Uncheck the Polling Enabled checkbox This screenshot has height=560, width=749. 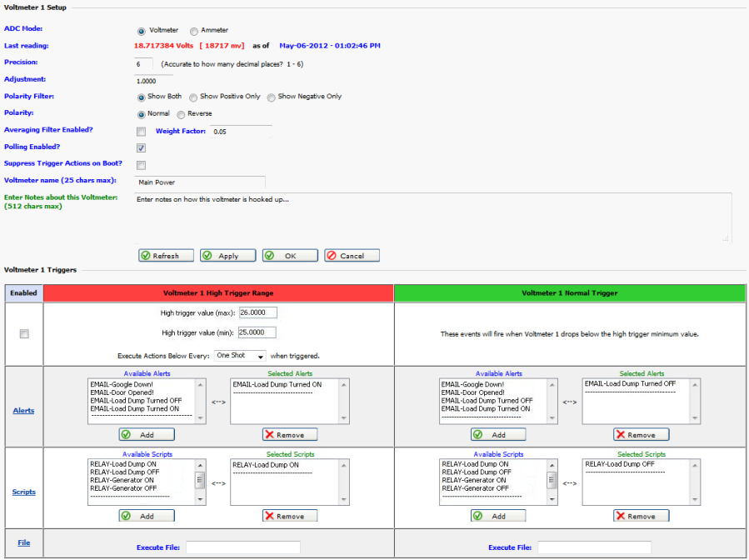click(142, 147)
